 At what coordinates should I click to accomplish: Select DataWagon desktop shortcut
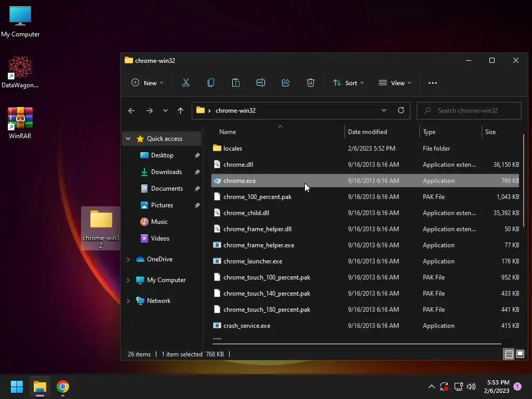[20, 72]
